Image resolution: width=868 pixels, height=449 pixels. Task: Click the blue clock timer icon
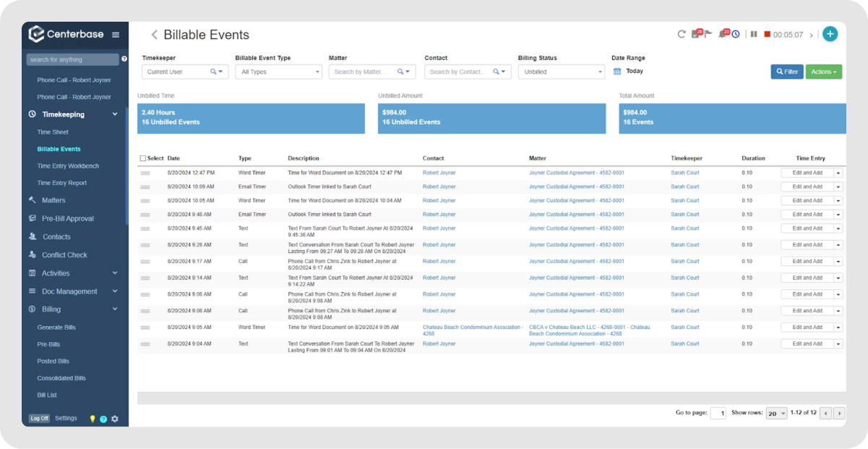click(x=736, y=34)
